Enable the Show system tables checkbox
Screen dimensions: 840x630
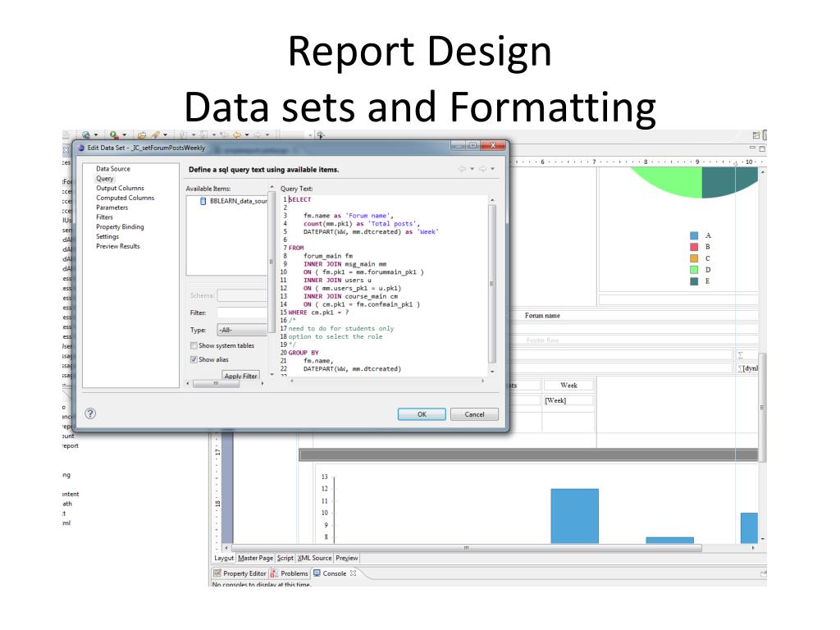click(194, 345)
